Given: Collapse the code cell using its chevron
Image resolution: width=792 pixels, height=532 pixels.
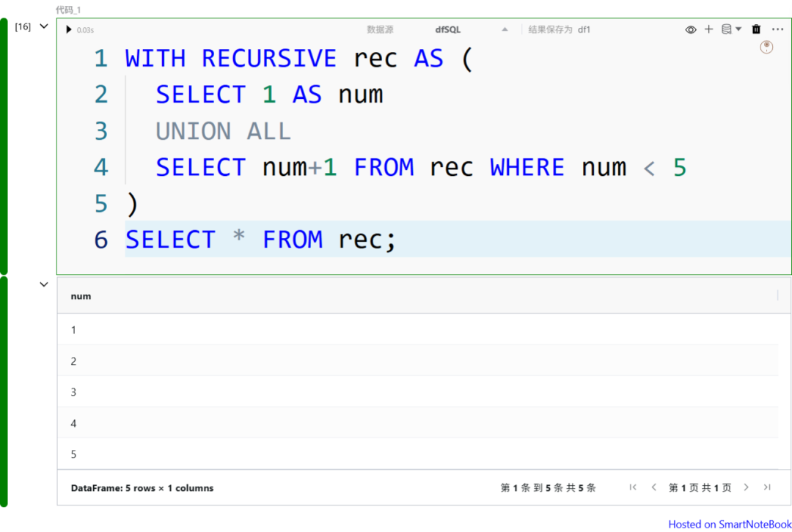Looking at the screenshot, I should click(43, 24).
